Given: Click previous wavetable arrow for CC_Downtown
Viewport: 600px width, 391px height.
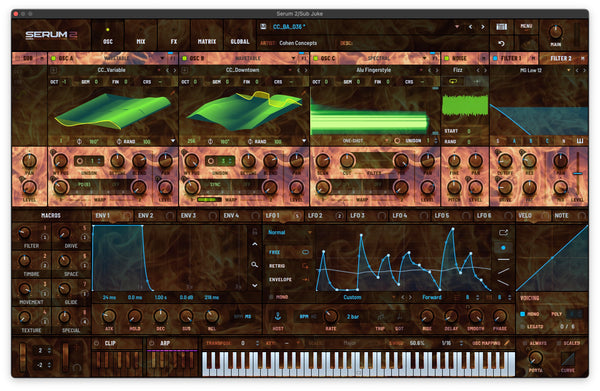Looking at the screenshot, I should point(298,70).
